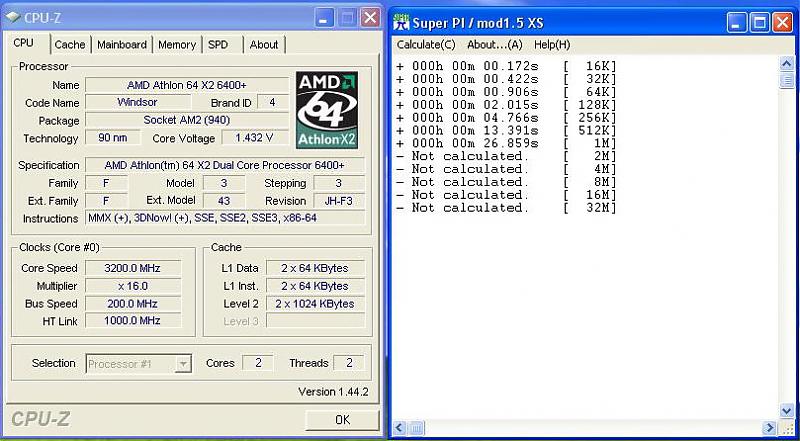Click the Core Voltage value 1.432 V

255,138
